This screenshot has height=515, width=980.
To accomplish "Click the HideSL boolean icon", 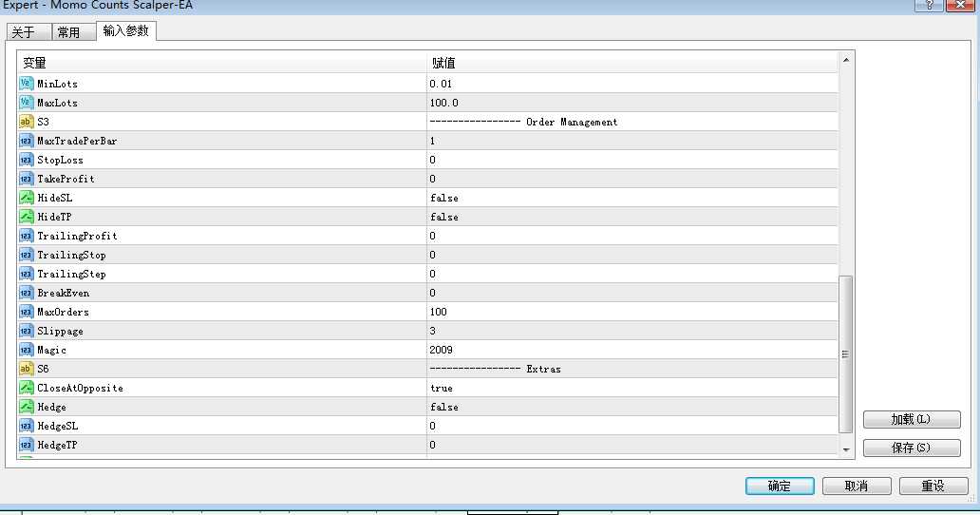I will tap(27, 198).
